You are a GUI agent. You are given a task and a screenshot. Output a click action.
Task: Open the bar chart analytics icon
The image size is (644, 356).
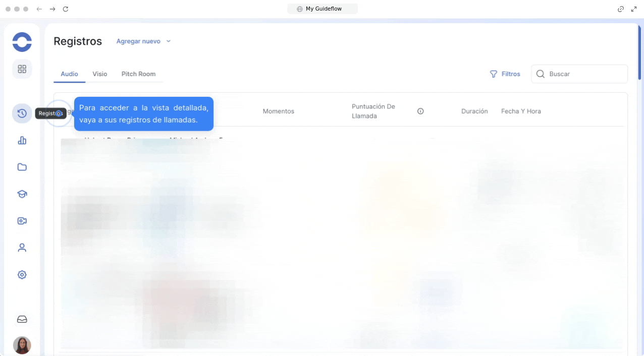click(x=22, y=141)
